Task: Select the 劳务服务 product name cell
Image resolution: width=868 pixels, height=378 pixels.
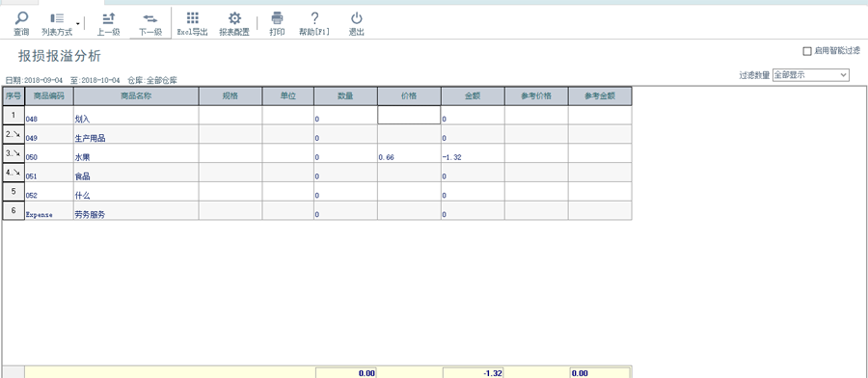Action: pyautogui.click(x=136, y=210)
